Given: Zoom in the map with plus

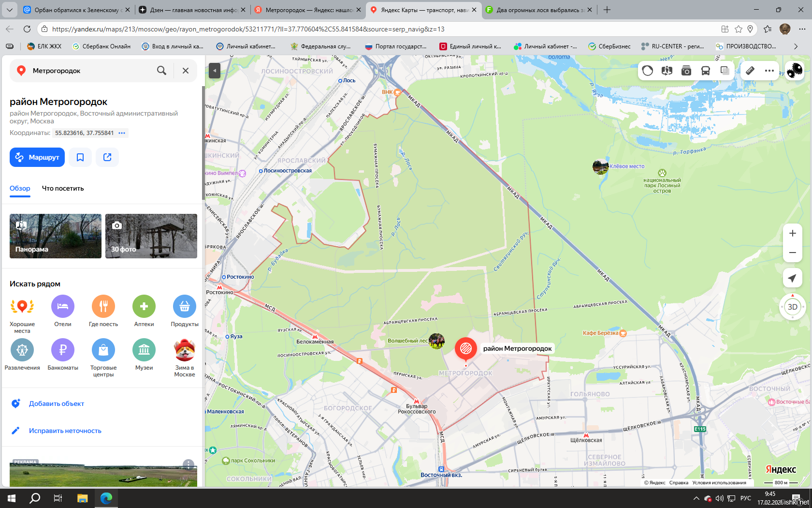Looking at the screenshot, I should click(x=793, y=233).
